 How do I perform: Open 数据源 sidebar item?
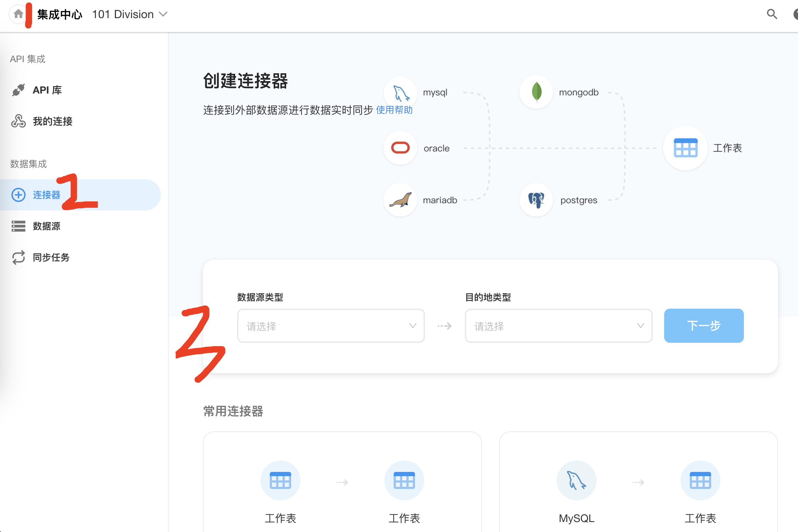(x=46, y=226)
